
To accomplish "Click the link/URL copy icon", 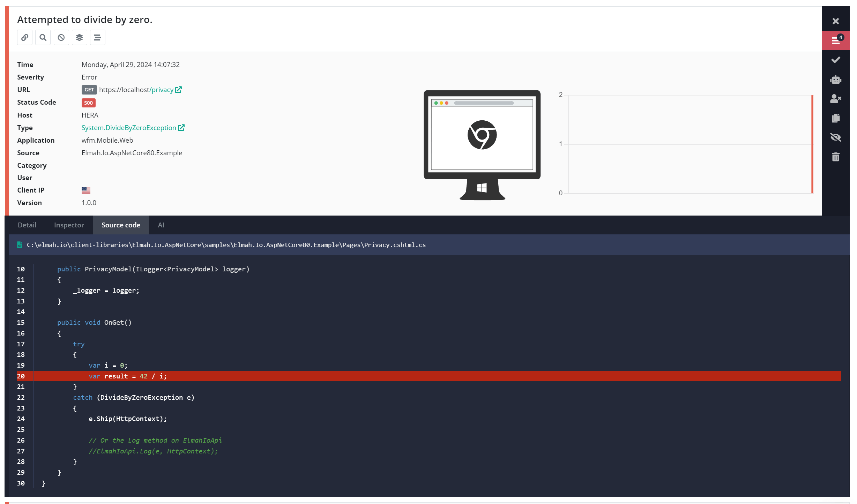I will [x=25, y=37].
